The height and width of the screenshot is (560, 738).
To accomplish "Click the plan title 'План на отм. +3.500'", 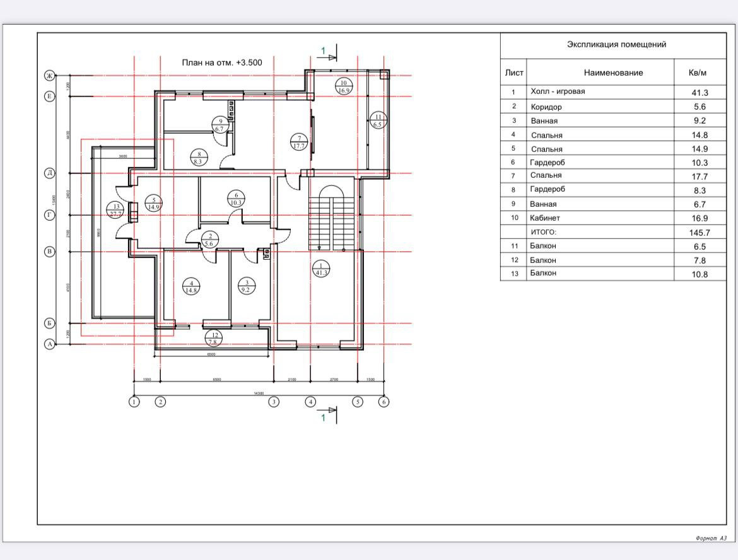I will pos(221,62).
